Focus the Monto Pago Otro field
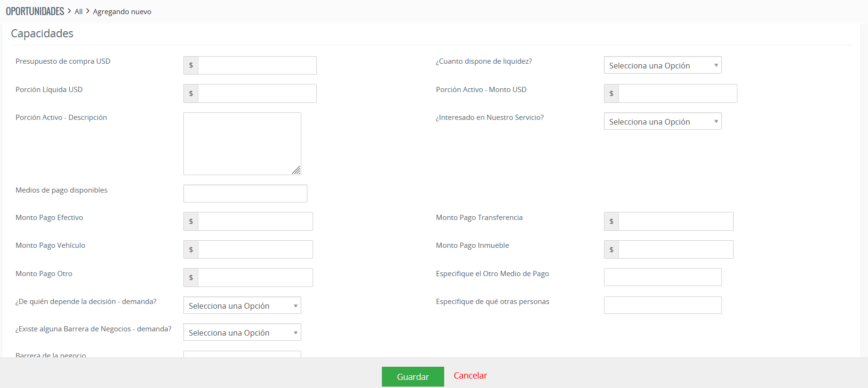 255,278
